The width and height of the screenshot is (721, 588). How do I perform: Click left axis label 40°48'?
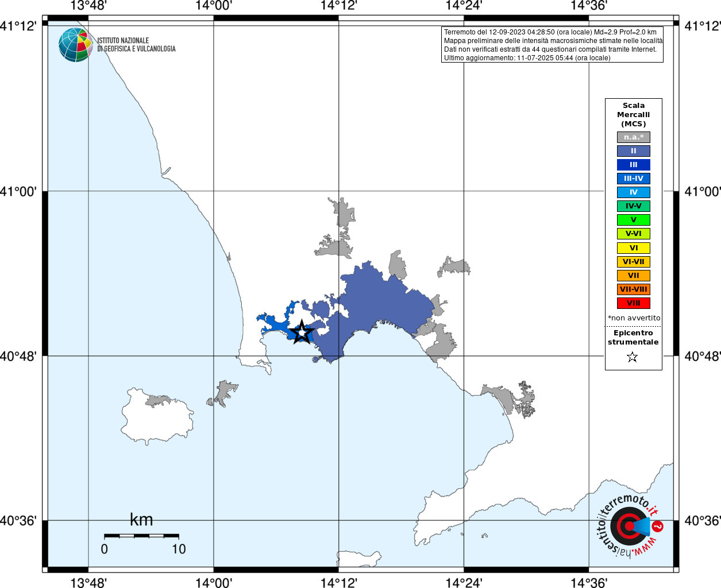(x=18, y=356)
